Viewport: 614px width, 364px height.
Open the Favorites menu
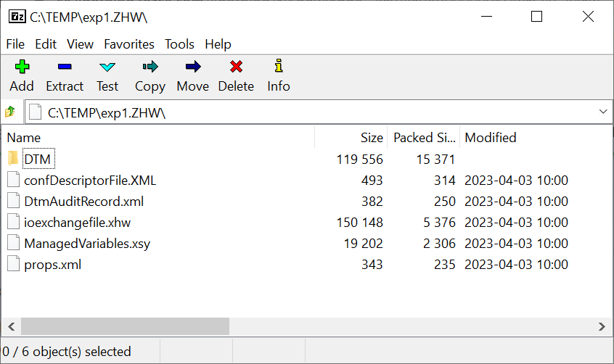pos(129,44)
